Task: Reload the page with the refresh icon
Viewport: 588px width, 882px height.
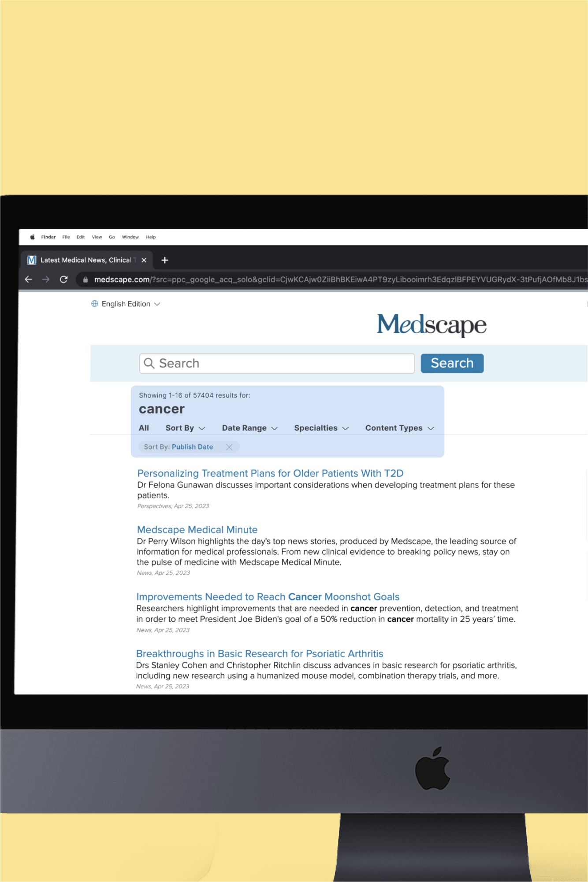Action: (63, 279)
